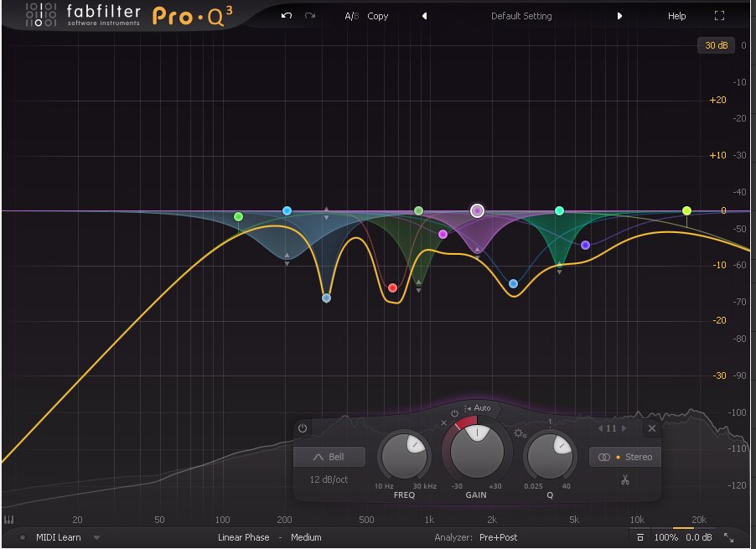Select the yellow-green band dot near 17 kHz

click(x=686, y=210)
